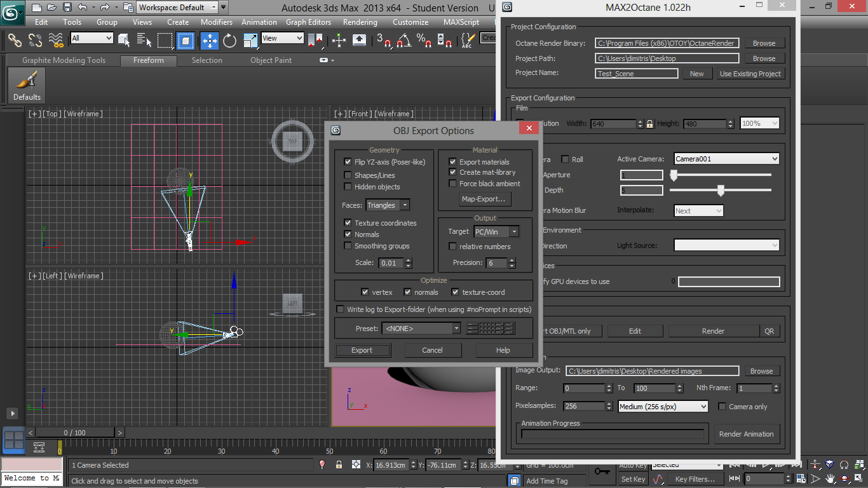
Task: Open the Target PC/Win dropdown
Action: (x=496, y=232)
